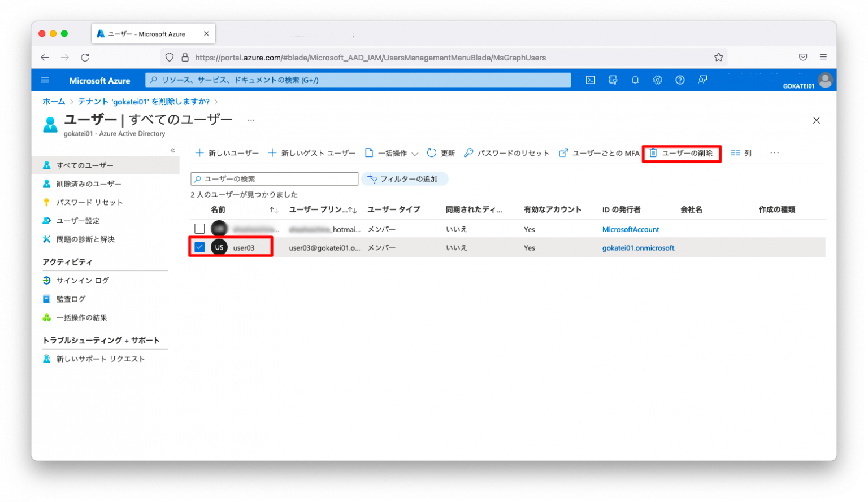This screenshot has height=502, width=868.
Task: Collapse the left sidebar with the chevron
Action: click(173, 150)
